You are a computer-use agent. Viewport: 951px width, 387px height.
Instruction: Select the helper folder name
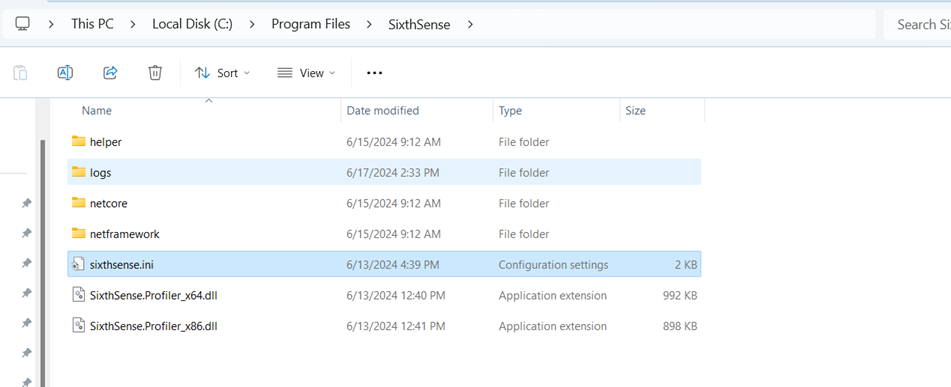[106, 142]
